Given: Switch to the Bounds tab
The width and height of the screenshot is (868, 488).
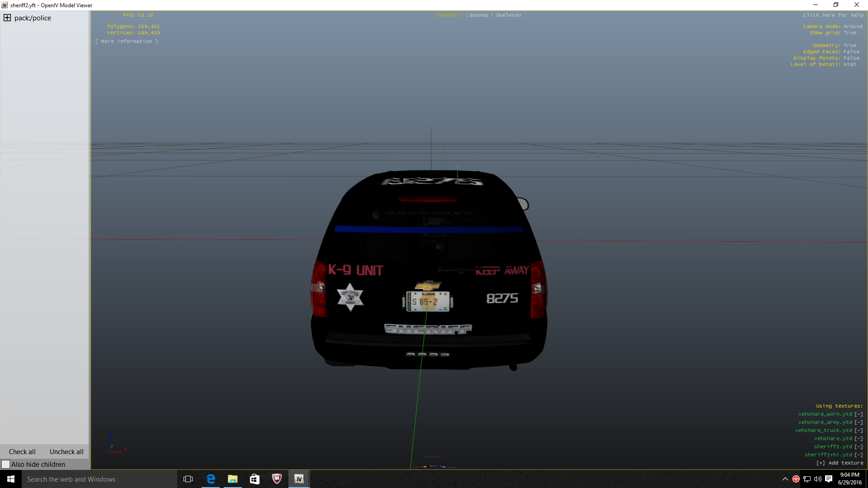Looking at the screenshot, I should click(x=479, y=15).
